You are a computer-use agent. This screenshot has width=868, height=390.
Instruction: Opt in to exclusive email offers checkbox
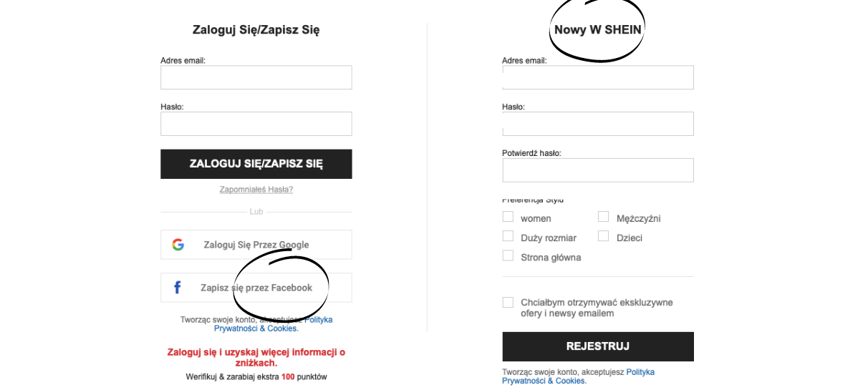pyautogui.click(x=508, y=303)
